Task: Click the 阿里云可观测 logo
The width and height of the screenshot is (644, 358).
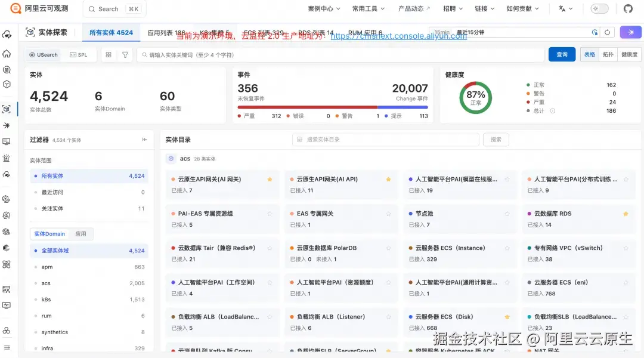Action: point(39,8)
